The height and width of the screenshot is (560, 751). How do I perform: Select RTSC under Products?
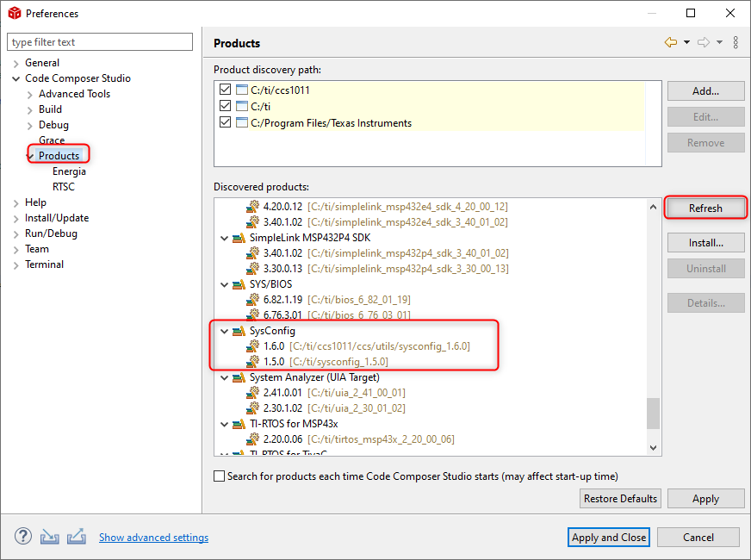click(x=64, y=187)
